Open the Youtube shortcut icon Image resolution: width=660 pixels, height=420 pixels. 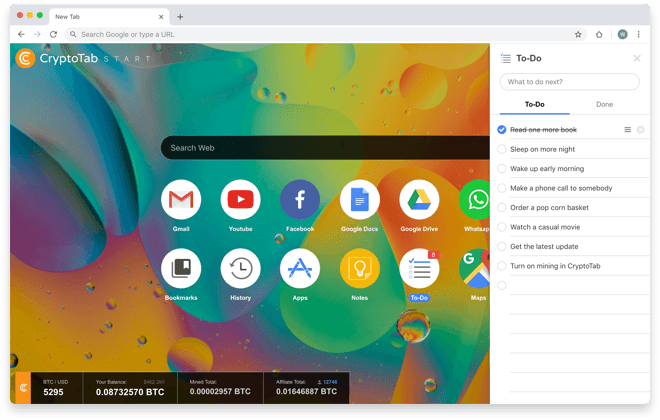tap(240, 201)
